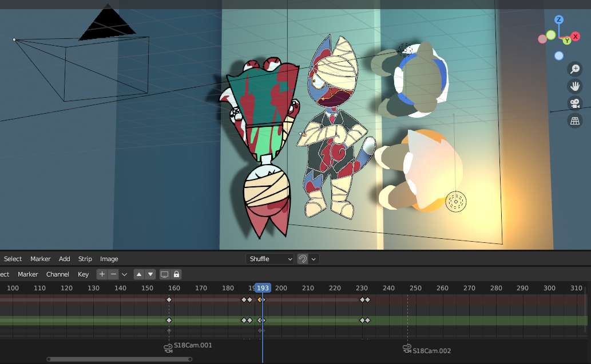The width and height of the screenshot is (591, 364).
Task: Click the pink negative-X gizmo circle
Action: [542, 39]
